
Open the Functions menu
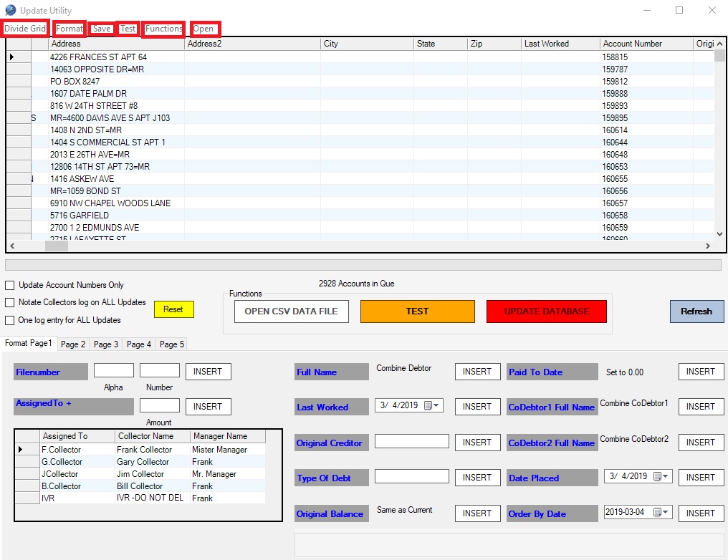tap(164, 29)
